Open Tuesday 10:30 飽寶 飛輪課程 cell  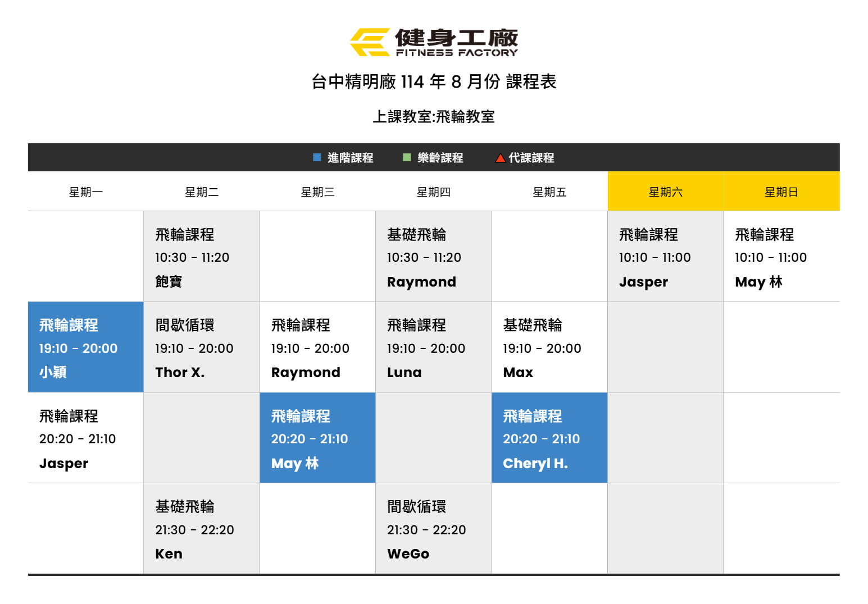pyautogui.click(x=202, y=257)
